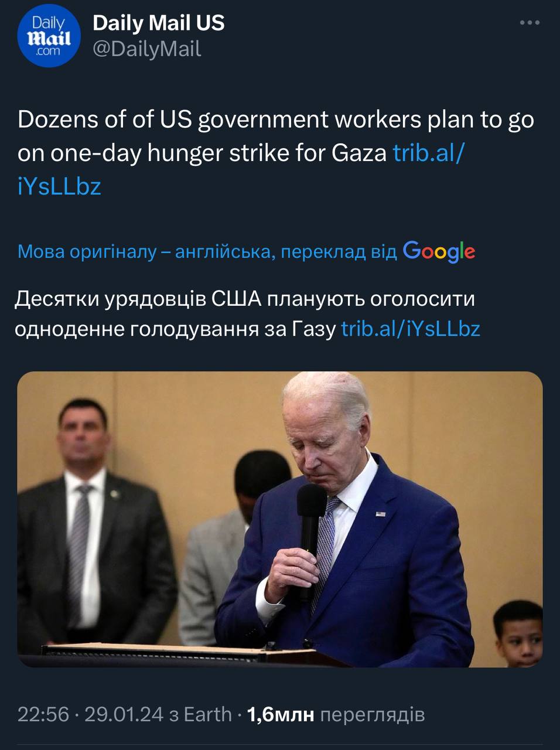Open the Daily Mail profile avatar
Screen dimensions: 560x750
click(x=49, y=36)
